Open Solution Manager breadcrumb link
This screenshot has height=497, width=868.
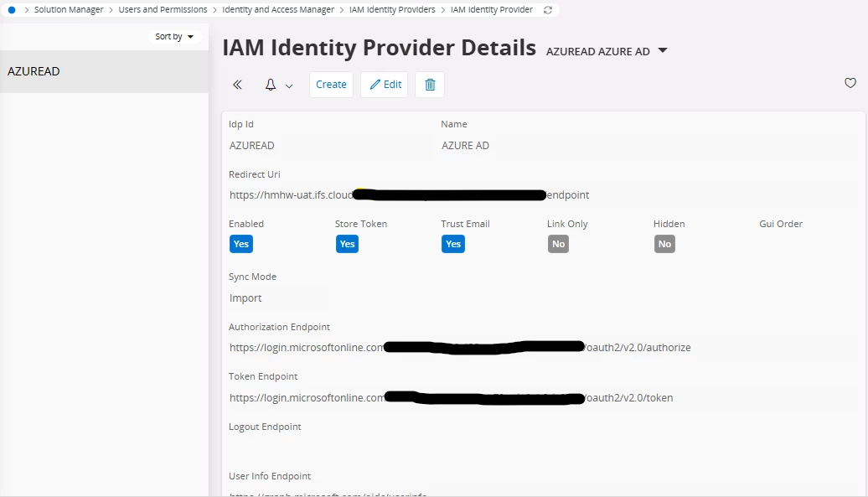[69, 10]
